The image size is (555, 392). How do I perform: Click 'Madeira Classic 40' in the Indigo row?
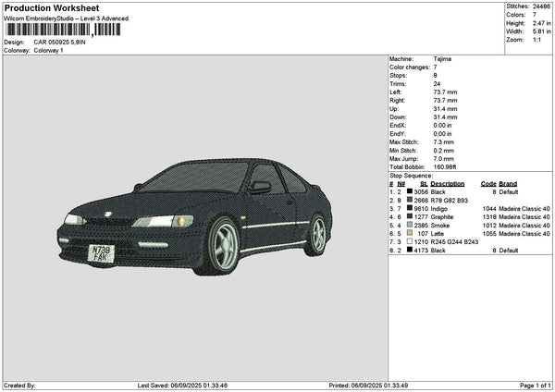[524, 209]
